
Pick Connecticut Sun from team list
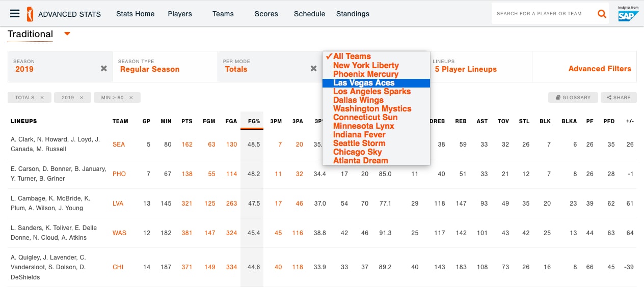click(376, 117)
